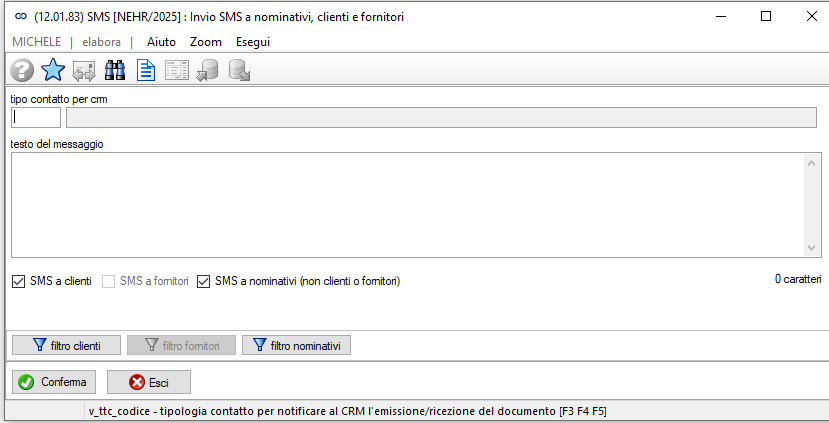Click the filtro clienti button
The height and width of the screenshot is (423, 829).
[67, 345]
